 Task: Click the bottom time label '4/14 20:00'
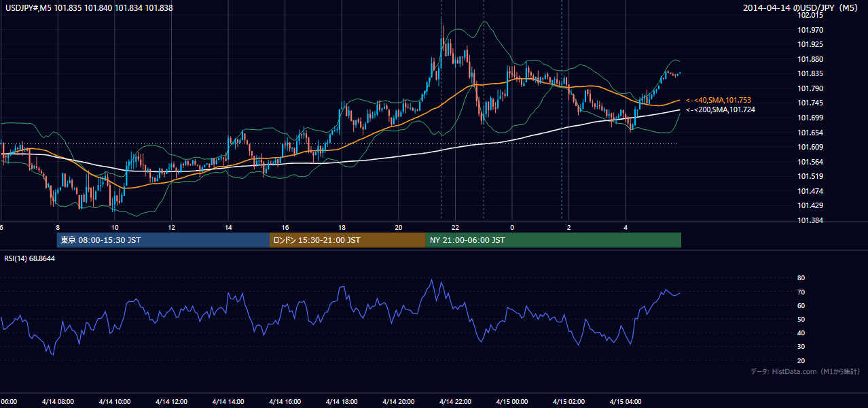[399, 401]
